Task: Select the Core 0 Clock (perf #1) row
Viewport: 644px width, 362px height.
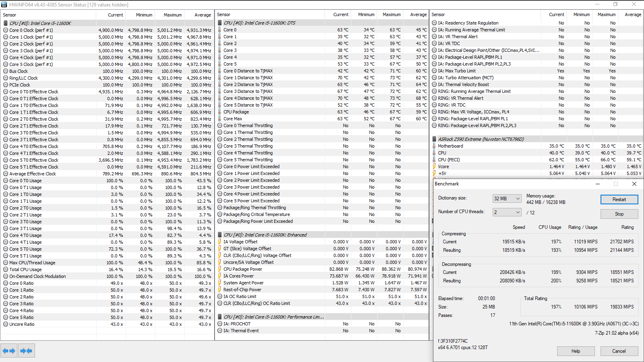Action: pos(107,30)
